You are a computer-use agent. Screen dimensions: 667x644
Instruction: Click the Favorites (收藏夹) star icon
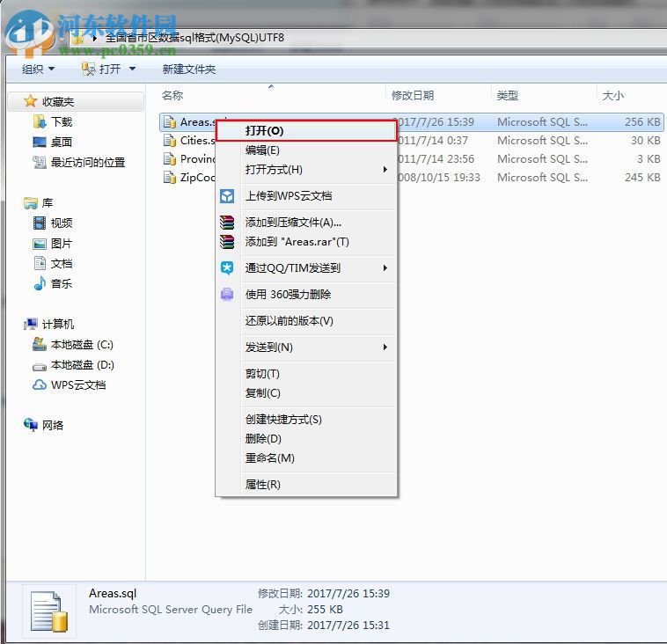(x=30, y=101)
